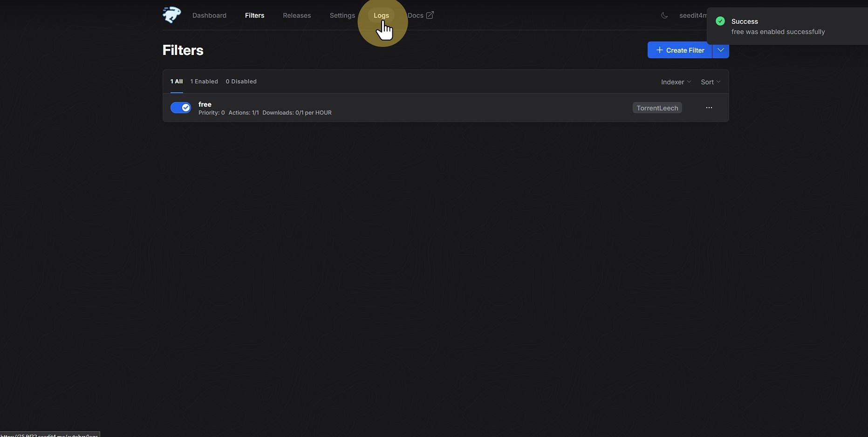Select the 0 Disabled tab
868x437 pixels.
click(x=241, y=82)
